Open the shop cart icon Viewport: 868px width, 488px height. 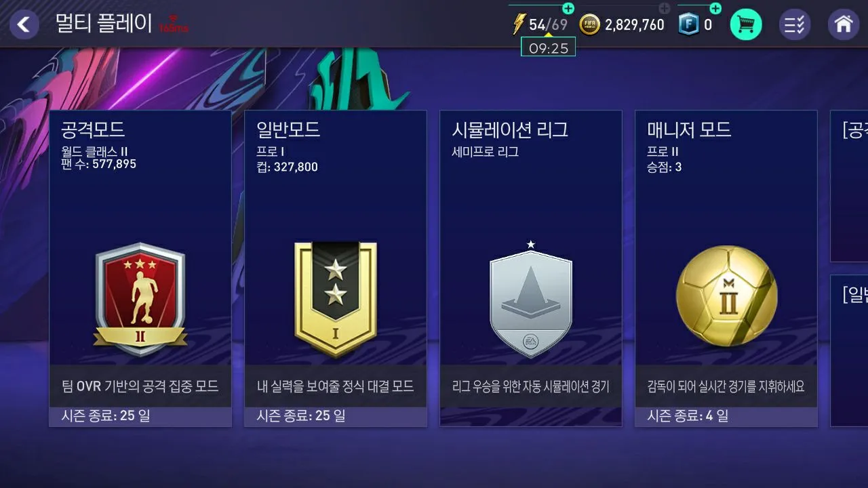746,25
